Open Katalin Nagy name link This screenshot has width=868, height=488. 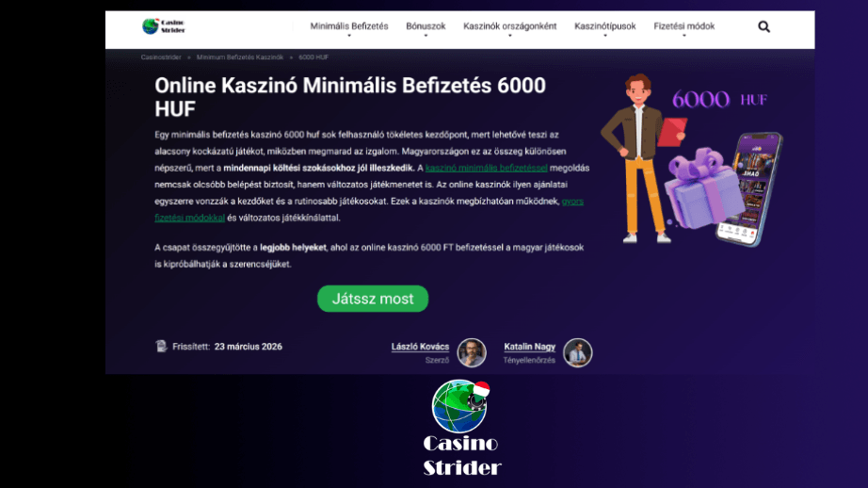click(529, 347)
